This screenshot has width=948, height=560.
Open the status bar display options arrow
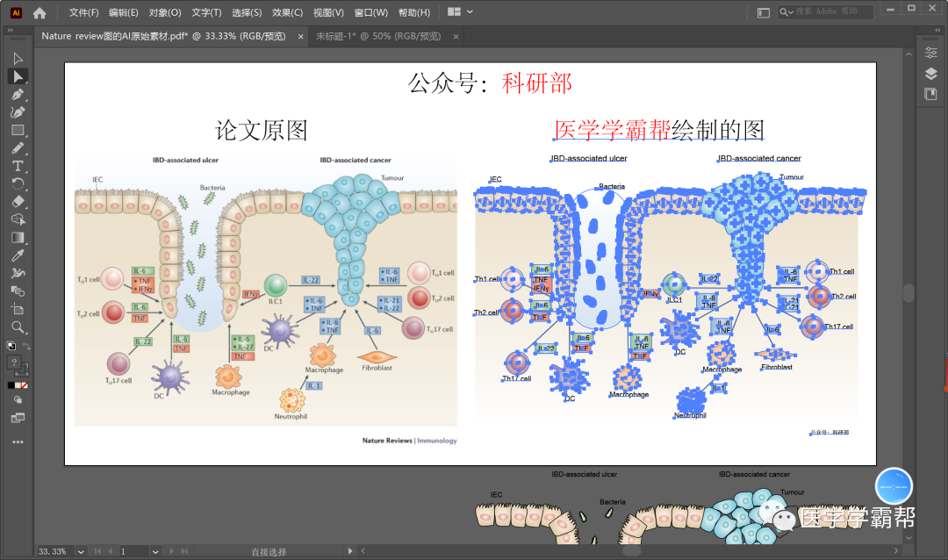(349, 551)
